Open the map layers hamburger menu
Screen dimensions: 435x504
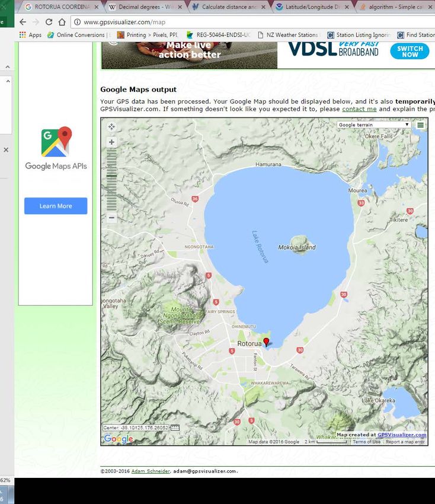click(420, 125)
